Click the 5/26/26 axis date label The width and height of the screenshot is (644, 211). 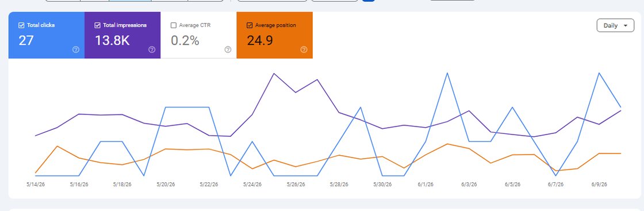(x=296, y=185)
